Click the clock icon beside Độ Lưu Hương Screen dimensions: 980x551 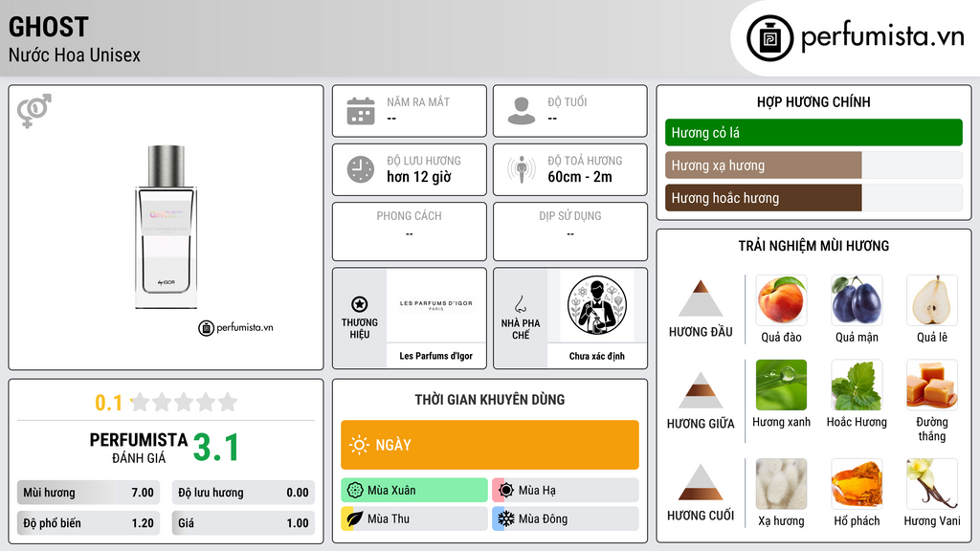(x=361, y=169)
